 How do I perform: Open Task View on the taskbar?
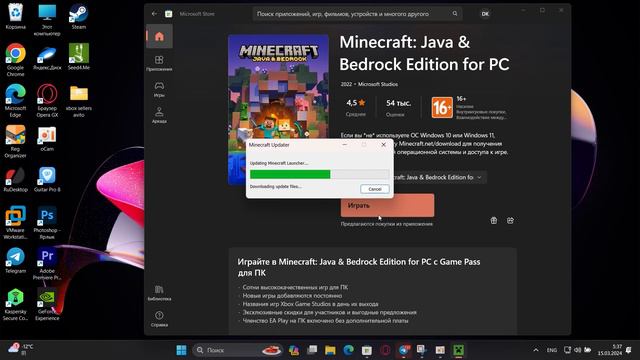(312, 350)
